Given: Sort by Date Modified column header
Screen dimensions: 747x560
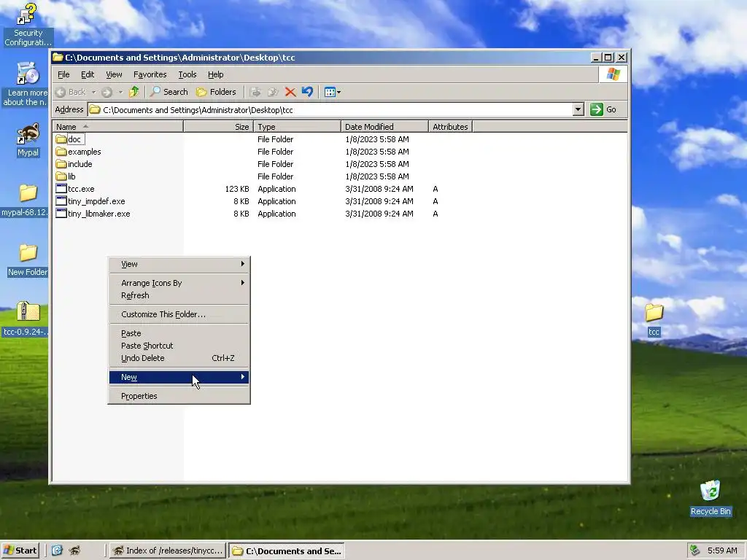Looking at the screenshot, I should pyautogui.click(x=384, y=127).
